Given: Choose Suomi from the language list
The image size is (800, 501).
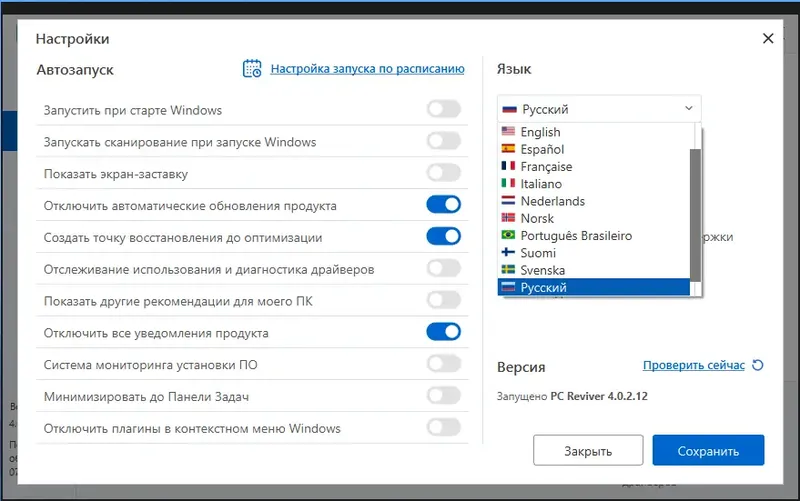Looking at the screenshot, I should [594, 253].
